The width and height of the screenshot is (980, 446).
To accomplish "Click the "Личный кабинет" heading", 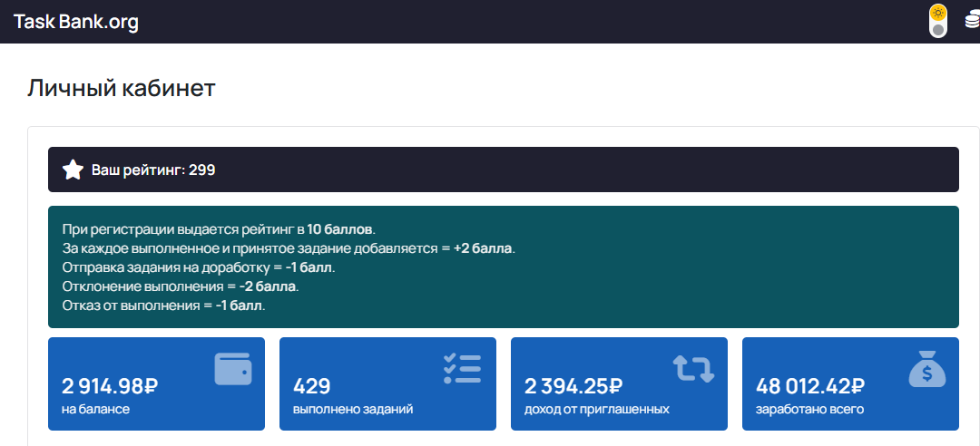I will [x=122, y=88].
